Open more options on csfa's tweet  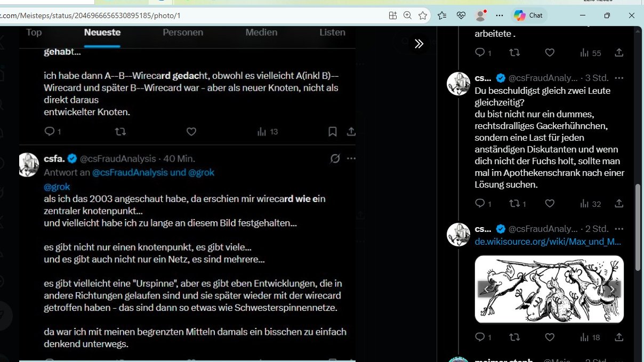pos(351,158)
